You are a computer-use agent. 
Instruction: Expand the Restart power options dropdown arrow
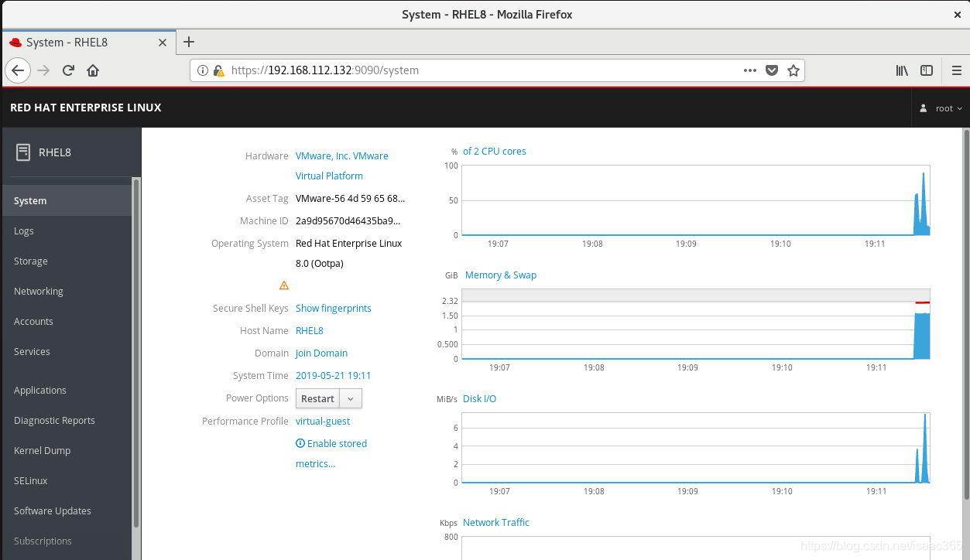[351, 398]
